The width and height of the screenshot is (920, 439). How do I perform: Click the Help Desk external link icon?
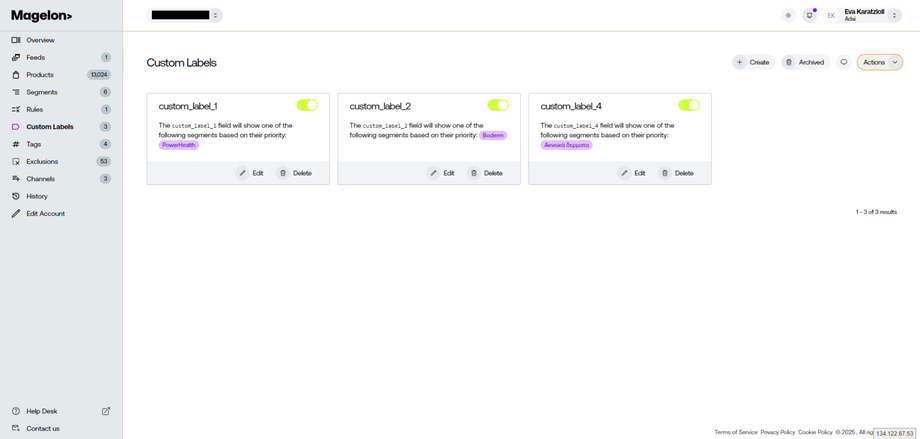click(106, 411)
